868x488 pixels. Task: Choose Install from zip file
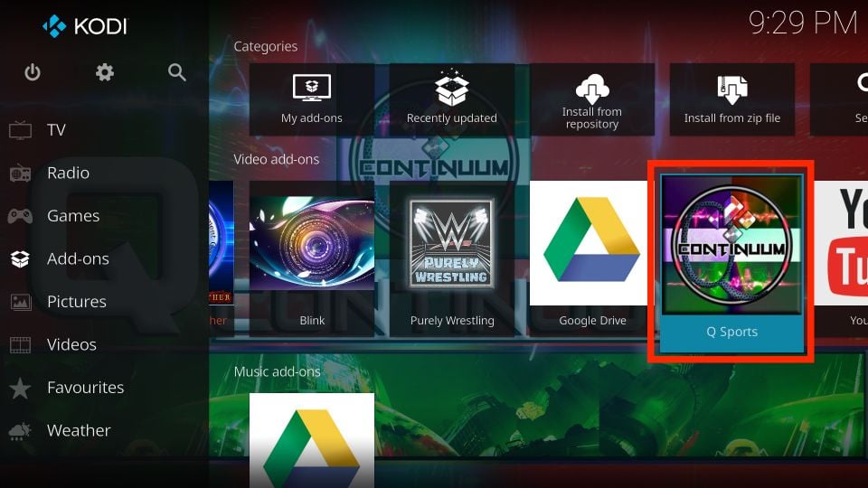point(731,99)
